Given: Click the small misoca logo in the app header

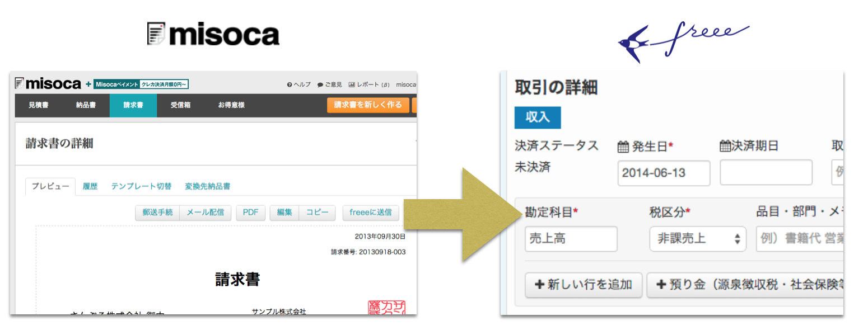Looking at the screenshot, I should point(48,84).
